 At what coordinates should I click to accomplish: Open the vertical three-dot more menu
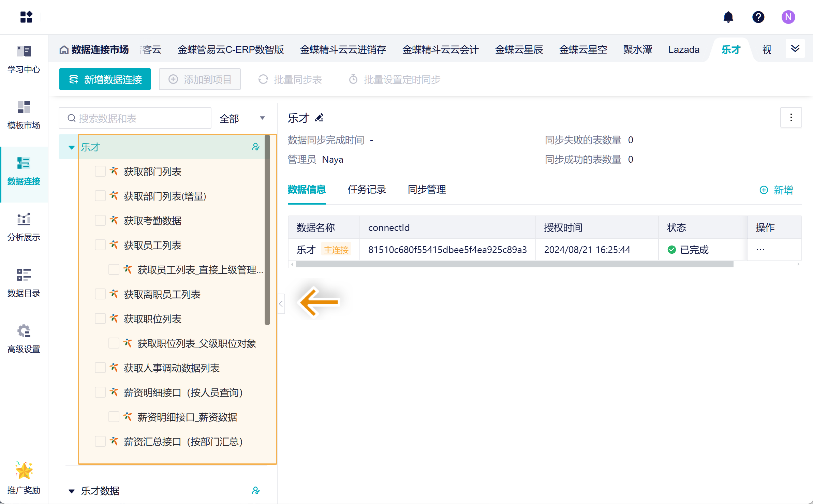click(791, 118)
